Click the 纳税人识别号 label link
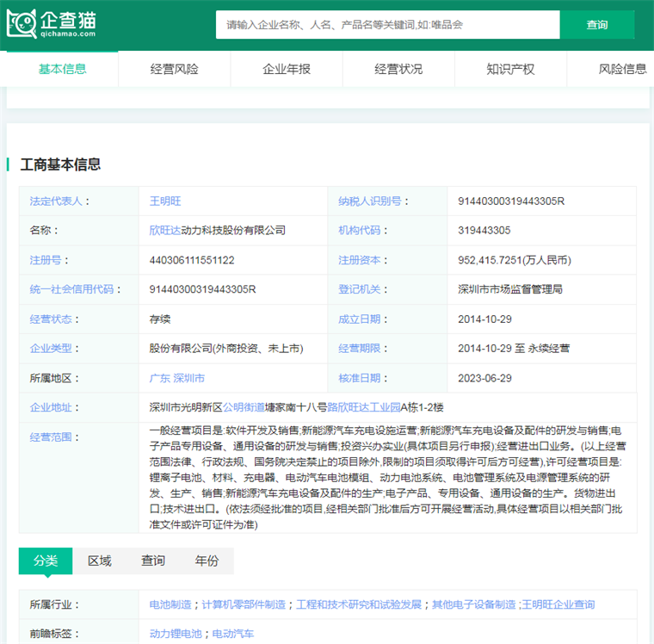The height and width of the screenshot is (644, 654). point(370,201)
